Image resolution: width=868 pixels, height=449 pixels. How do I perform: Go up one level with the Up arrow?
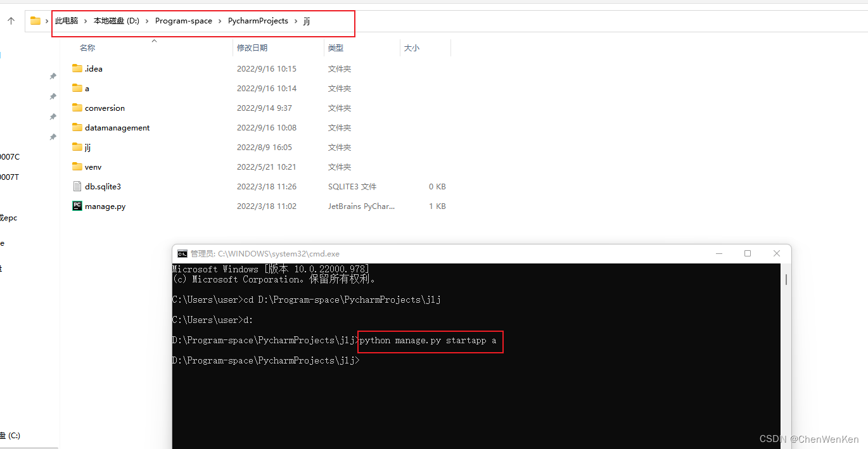pos(11,20)
